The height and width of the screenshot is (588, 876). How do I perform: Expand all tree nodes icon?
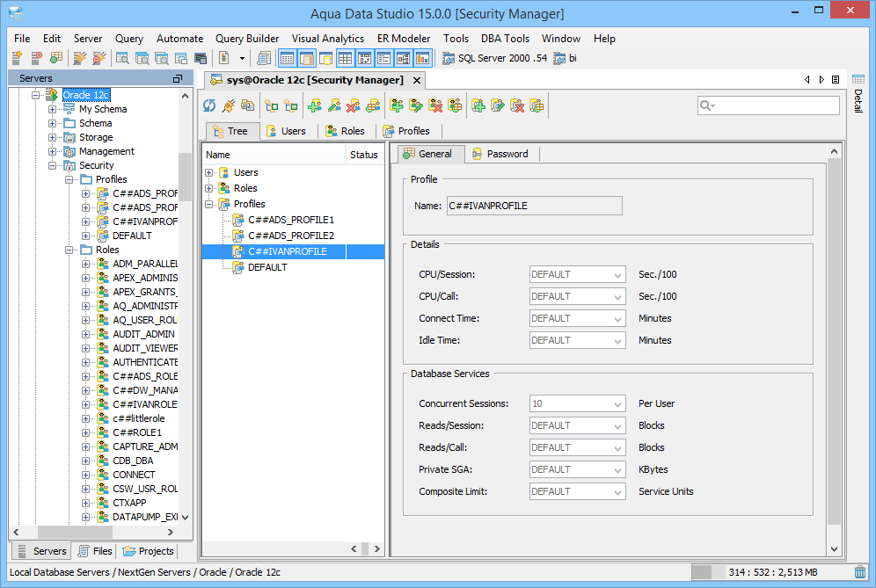tap(272, 105)
